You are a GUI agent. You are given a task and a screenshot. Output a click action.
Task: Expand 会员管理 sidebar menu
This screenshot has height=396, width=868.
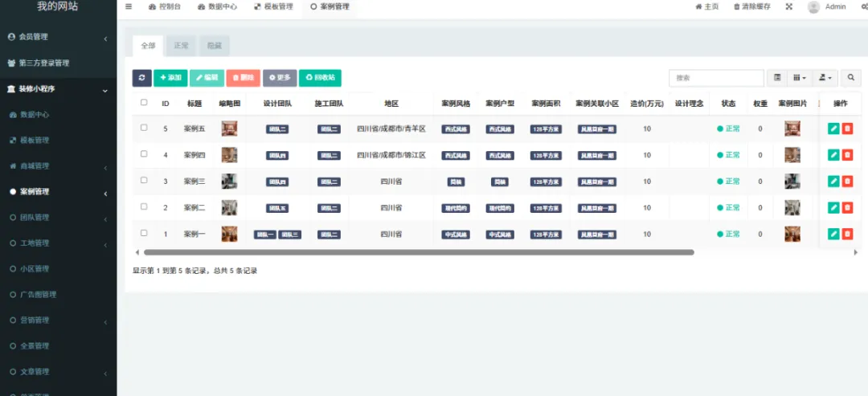click(x=58, y=37)
